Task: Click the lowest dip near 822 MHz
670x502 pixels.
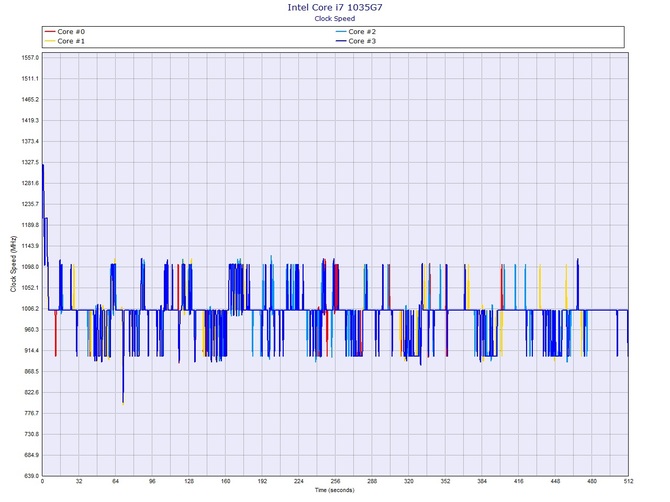Action: [x=123, y=402]
